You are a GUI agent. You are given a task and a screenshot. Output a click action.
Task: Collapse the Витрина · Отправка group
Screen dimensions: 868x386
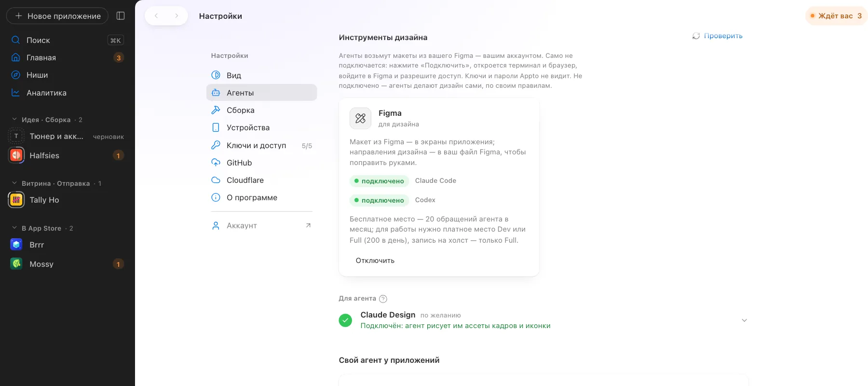point(14,183)
